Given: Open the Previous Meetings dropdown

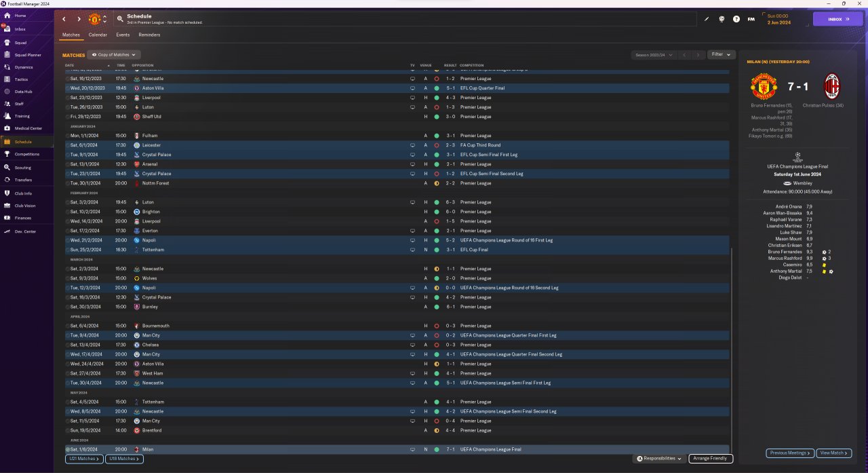Looking at the screenshot, I should click(x=790, y=453).
